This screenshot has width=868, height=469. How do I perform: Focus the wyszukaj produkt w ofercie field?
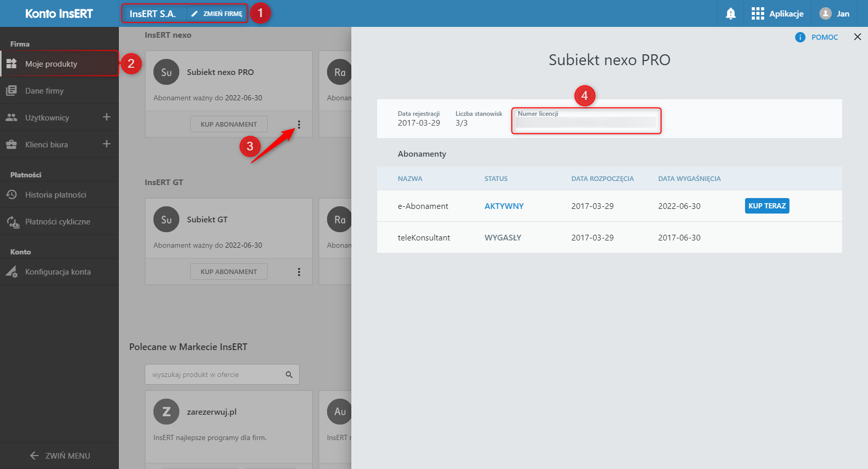222,374
